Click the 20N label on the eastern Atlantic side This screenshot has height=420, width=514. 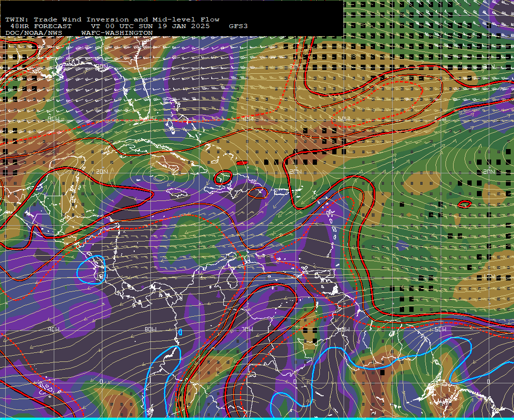pos(489,171)
